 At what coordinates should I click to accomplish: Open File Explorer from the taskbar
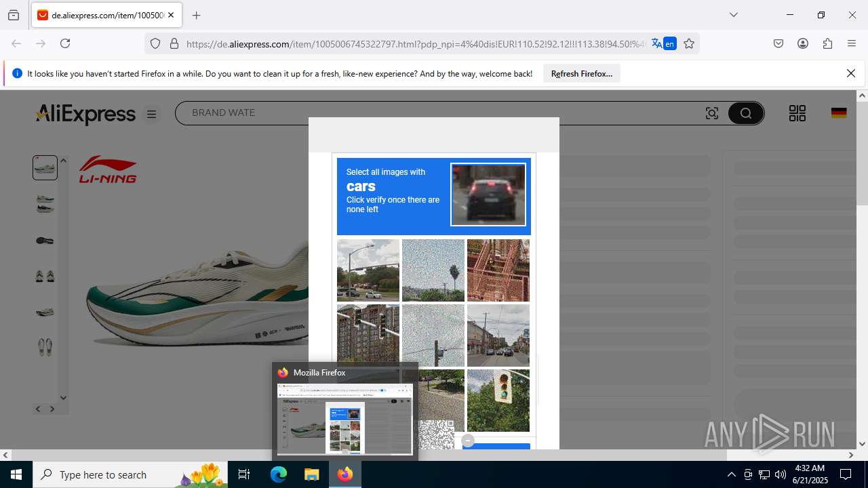point(311,474)
